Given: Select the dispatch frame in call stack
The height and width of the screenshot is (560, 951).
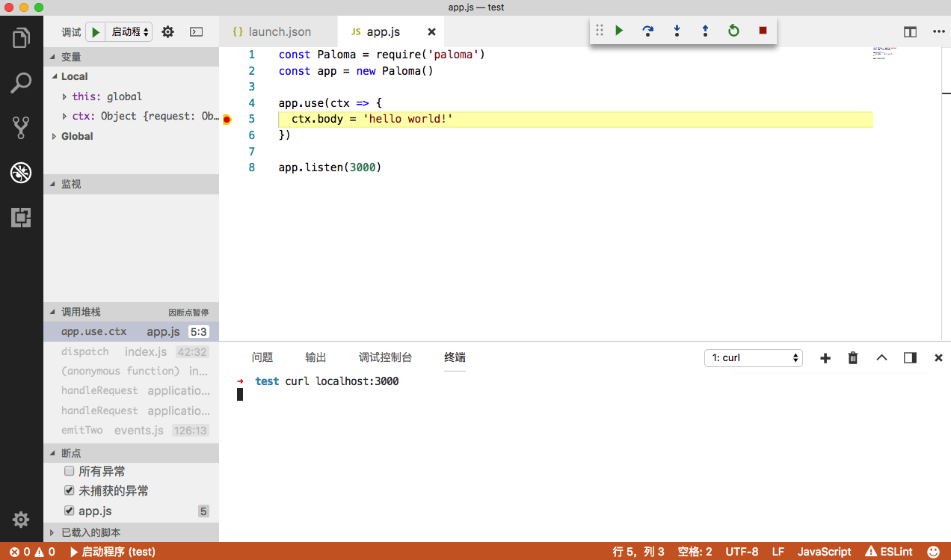Looking at the screenshot, I should click(85, 351).
